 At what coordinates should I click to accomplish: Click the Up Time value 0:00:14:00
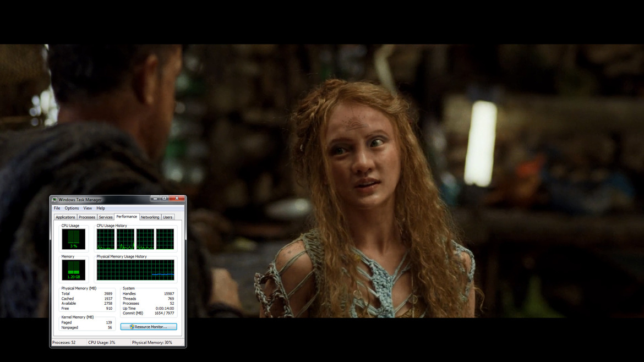[x=165, y=309]
